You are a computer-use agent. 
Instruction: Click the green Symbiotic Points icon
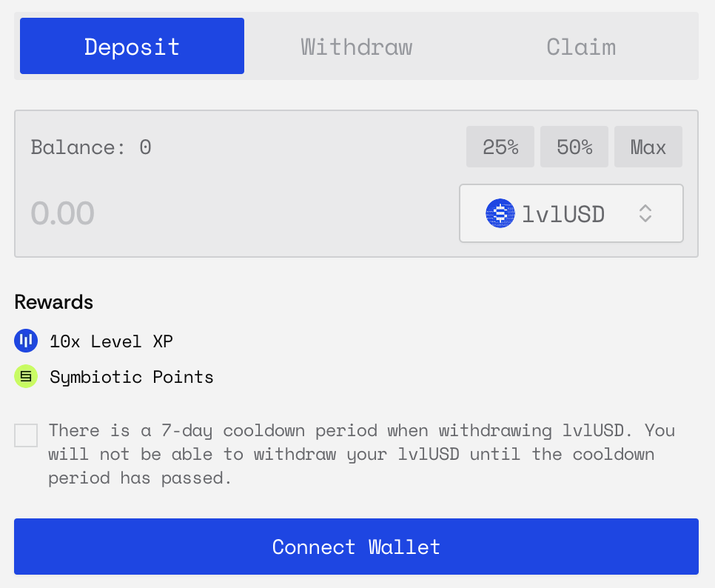pyautogui.click(x=26, y=377)
